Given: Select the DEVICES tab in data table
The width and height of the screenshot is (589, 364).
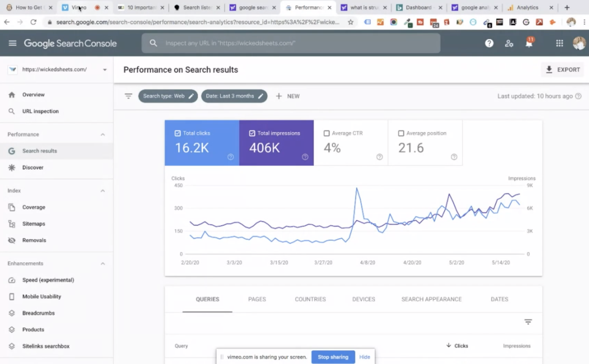Looking at the screenshot, I should click(363, 299).
